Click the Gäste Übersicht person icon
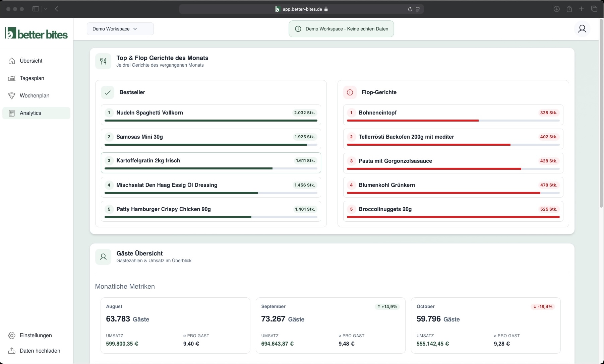Screen dimensions: 604x364 point(103,257)
